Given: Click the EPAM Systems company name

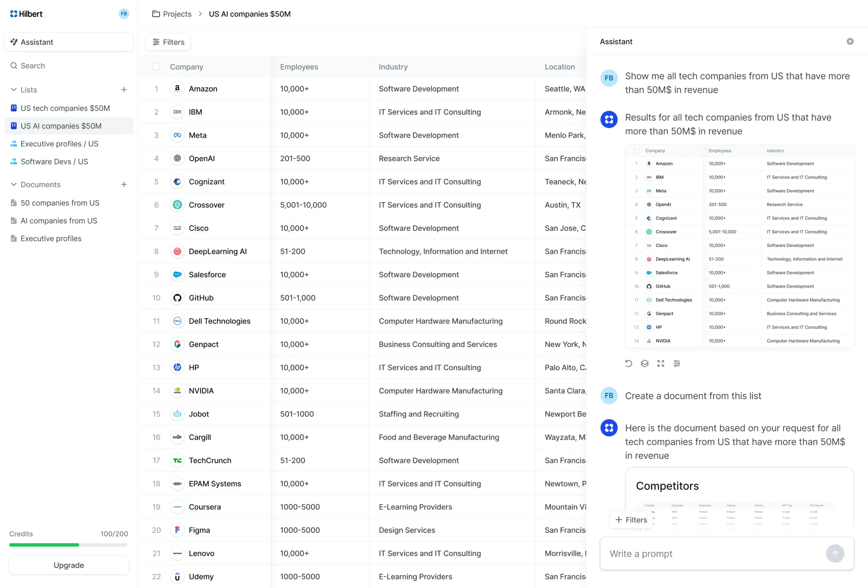Looking at the screenshot, I should coord(215,483).
